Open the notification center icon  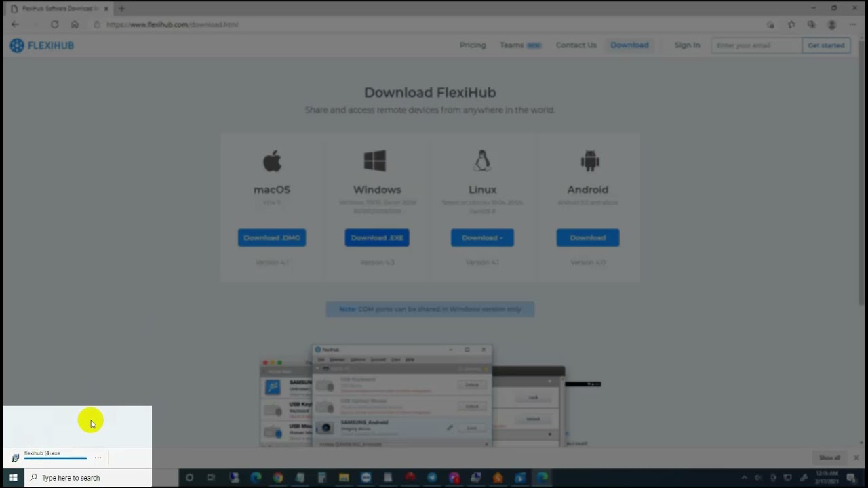coord(851,478)
